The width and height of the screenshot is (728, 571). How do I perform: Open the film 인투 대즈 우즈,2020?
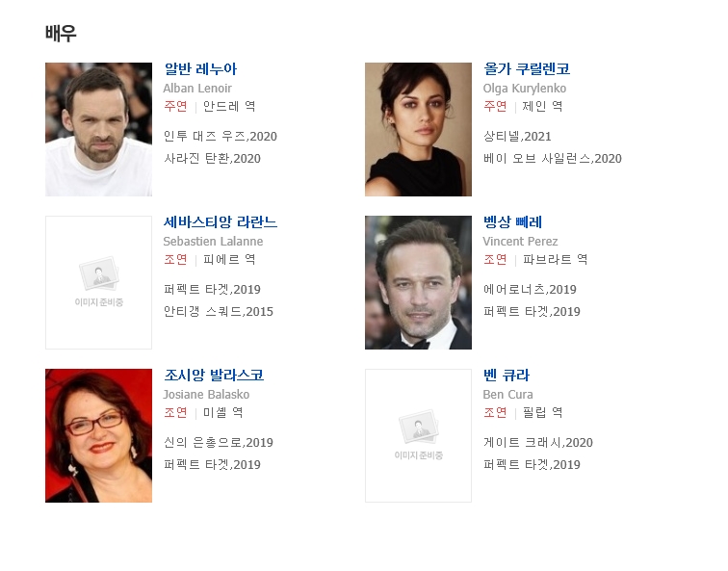(x=221, y=137)
